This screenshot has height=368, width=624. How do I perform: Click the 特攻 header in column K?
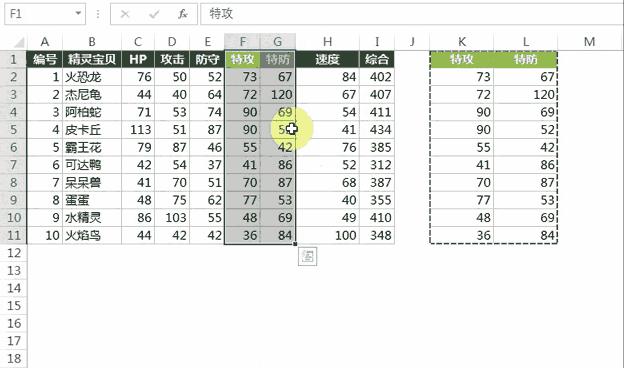coord(462,59)
